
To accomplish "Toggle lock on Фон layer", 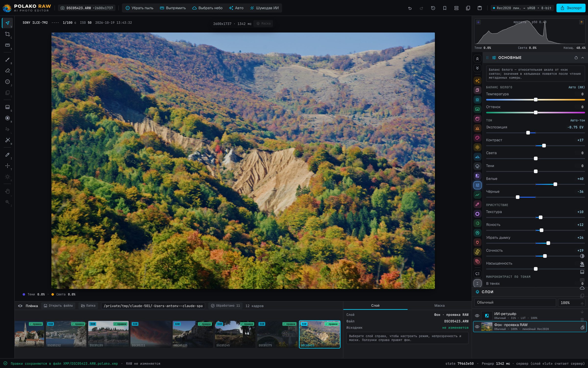I will coord(583,327).
